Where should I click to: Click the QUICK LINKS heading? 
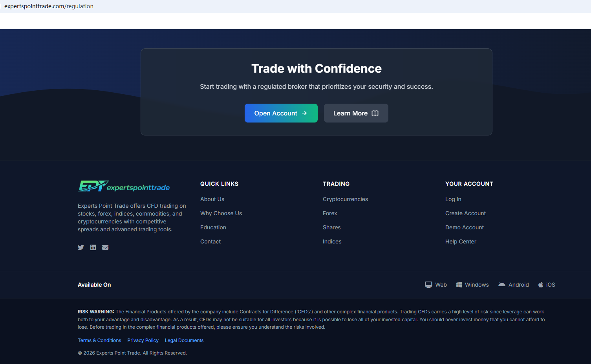click(219, 184)
